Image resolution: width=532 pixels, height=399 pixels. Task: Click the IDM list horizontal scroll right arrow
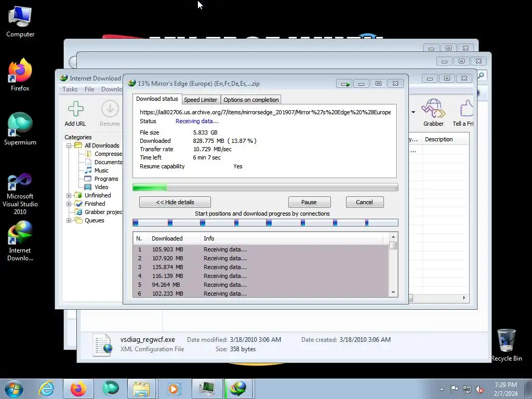click(x=464, y=298)
